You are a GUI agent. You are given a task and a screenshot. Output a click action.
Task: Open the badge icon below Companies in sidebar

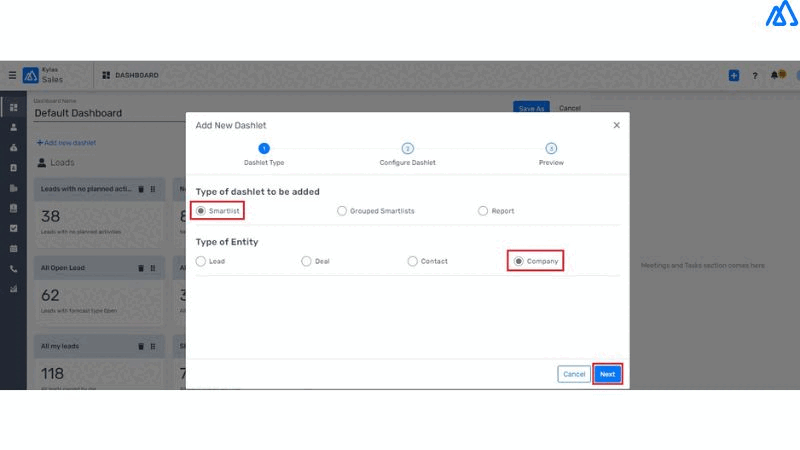[14, 208]
